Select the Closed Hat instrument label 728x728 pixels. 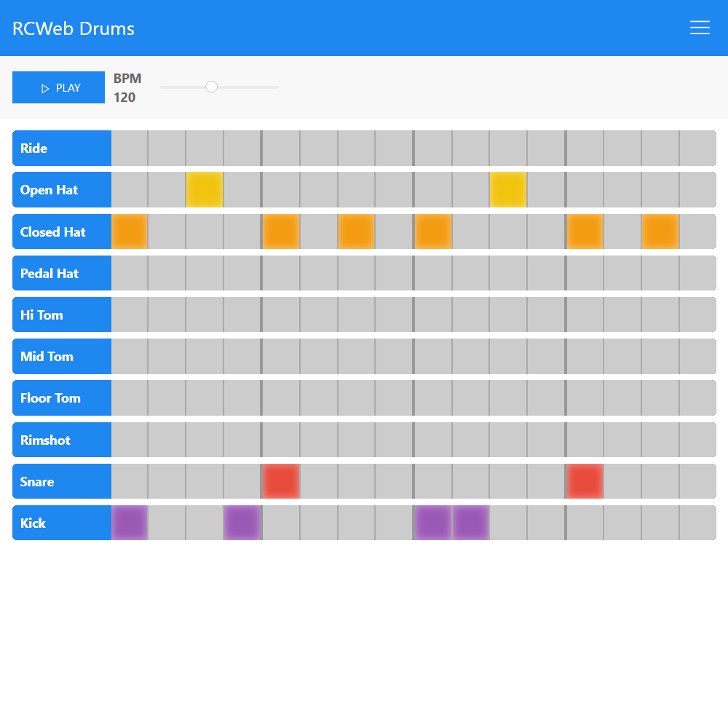[x=61, y=231]
